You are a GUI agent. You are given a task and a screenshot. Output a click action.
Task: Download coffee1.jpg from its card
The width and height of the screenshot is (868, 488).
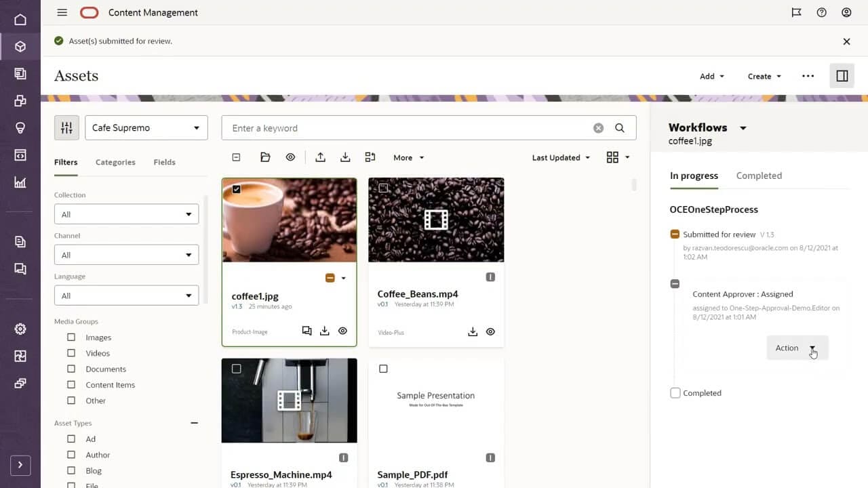click(325, 331)
